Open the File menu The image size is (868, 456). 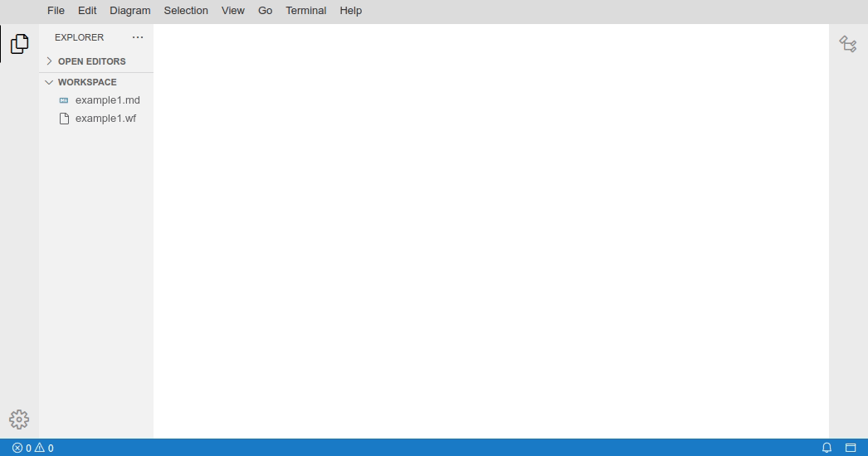(x=56, y=11)
